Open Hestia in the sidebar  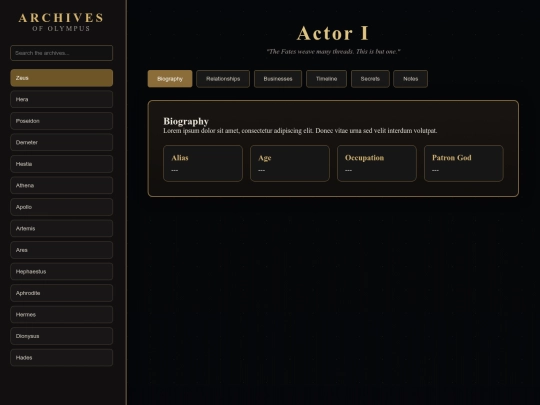(x=61, y=164)
